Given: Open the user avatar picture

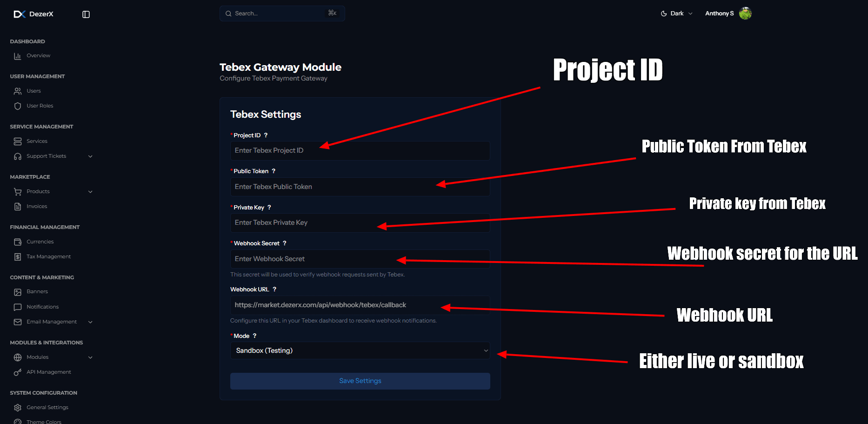Looking at the screenshot, I should tap(745, 13).
